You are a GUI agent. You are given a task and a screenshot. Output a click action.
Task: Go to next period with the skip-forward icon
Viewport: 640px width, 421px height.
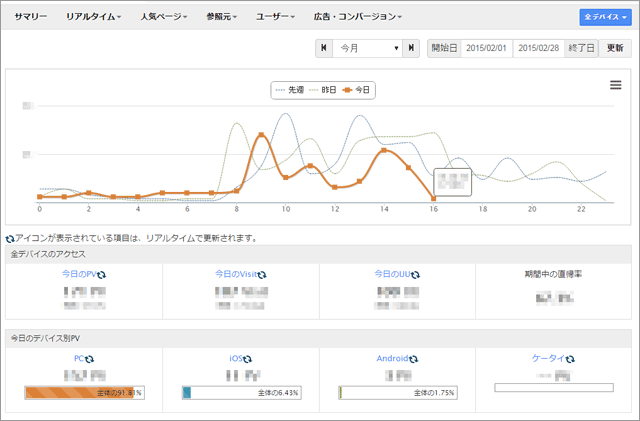click(x=411, y=48)
